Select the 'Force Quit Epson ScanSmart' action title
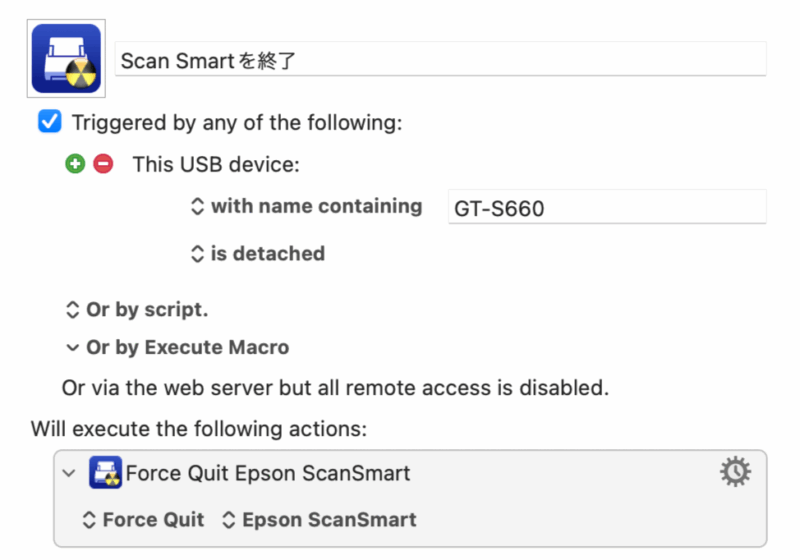The image size is (800, 560). tap(268, 473)
